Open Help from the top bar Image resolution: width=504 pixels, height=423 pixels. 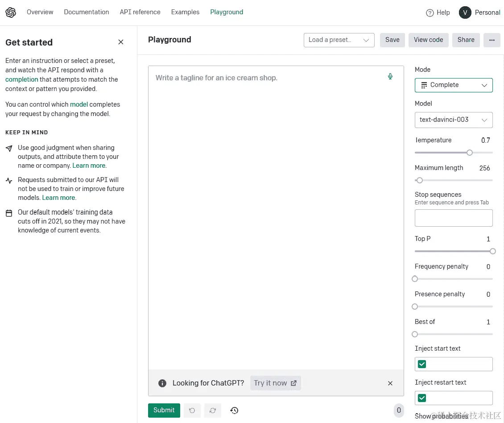click(438, 12)
